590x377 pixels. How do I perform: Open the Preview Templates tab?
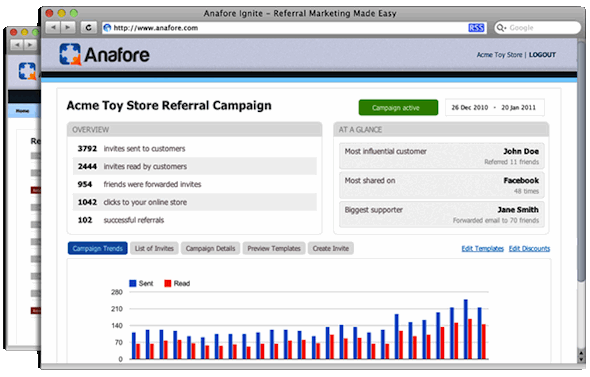[x=274, y=248]
